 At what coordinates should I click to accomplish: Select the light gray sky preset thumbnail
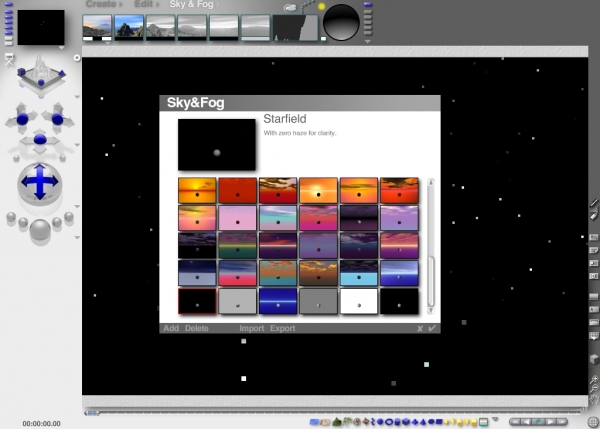coord(238,301)
